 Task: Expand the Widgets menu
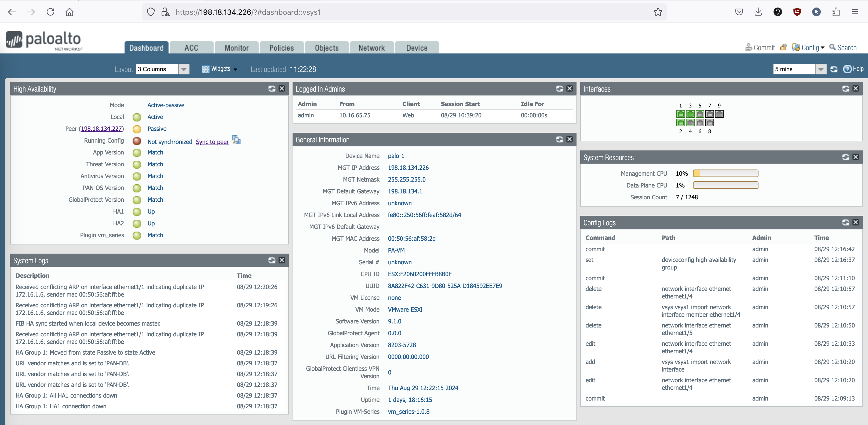click(x=220, y=69)
